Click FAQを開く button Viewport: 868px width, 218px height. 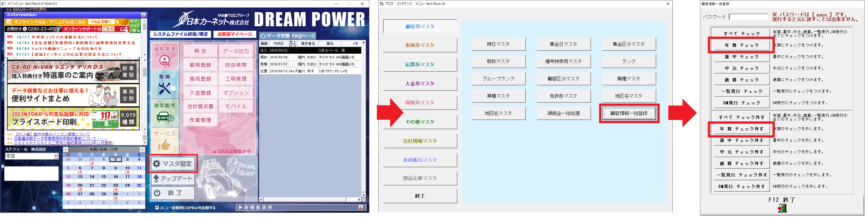101,22
